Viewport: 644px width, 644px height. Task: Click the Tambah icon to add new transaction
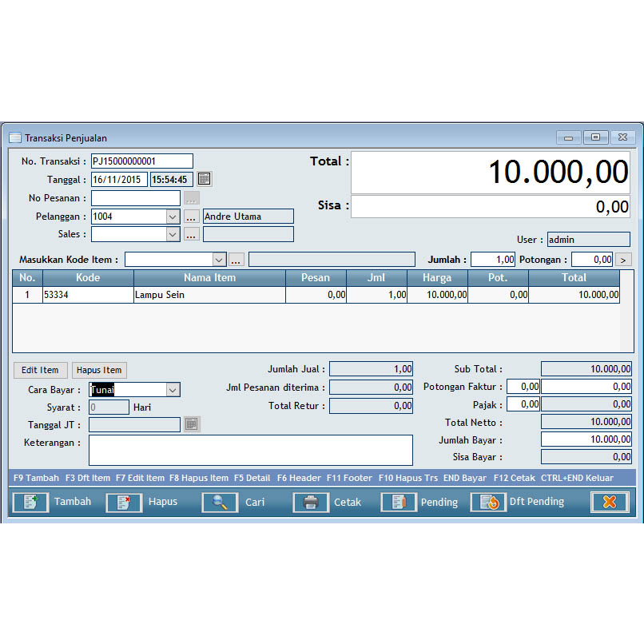pos(31,502)
